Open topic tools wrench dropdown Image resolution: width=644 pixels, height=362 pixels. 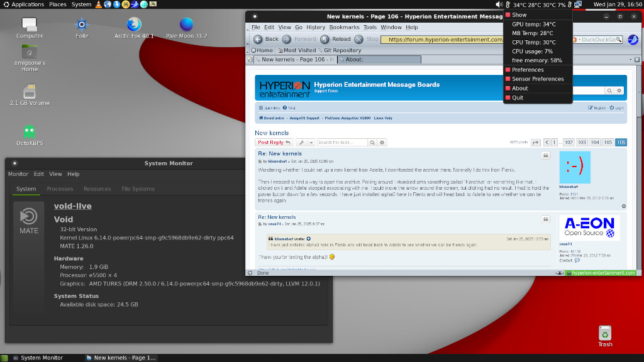point(305,143)
